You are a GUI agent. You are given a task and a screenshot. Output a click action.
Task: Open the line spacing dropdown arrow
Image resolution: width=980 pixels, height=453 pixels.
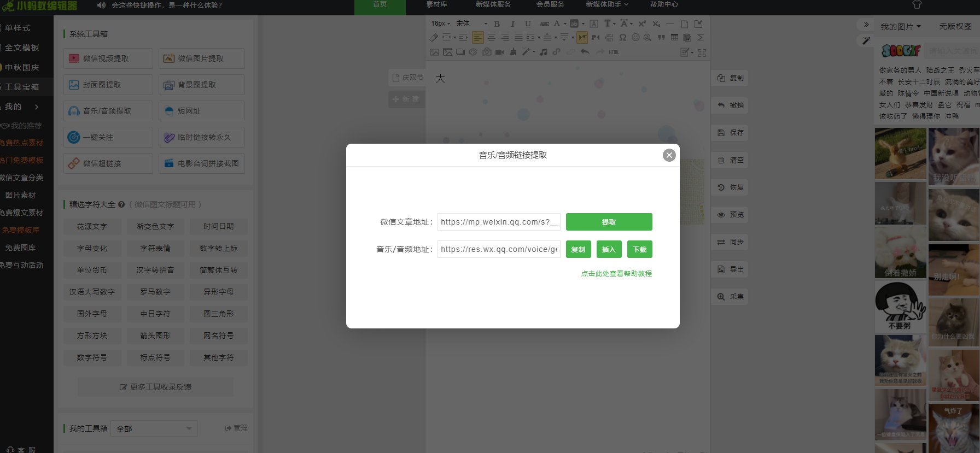[539, 37]
